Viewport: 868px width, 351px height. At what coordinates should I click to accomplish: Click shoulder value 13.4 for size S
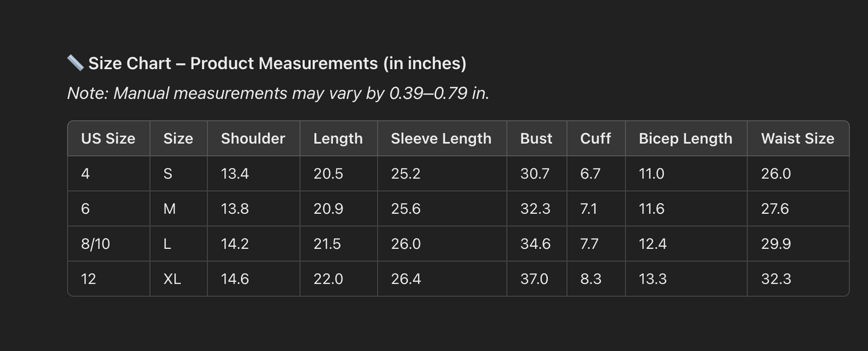pyautogui.click(x=235, y=174)
